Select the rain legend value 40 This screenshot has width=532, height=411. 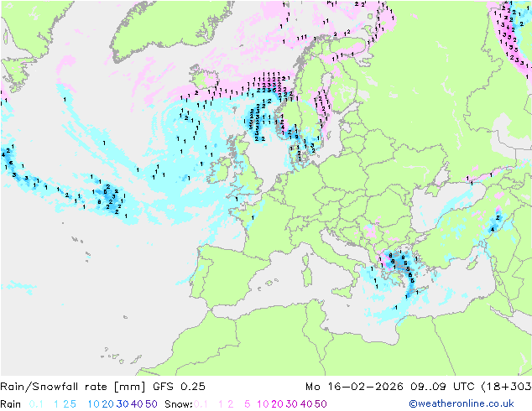point(137,404)
